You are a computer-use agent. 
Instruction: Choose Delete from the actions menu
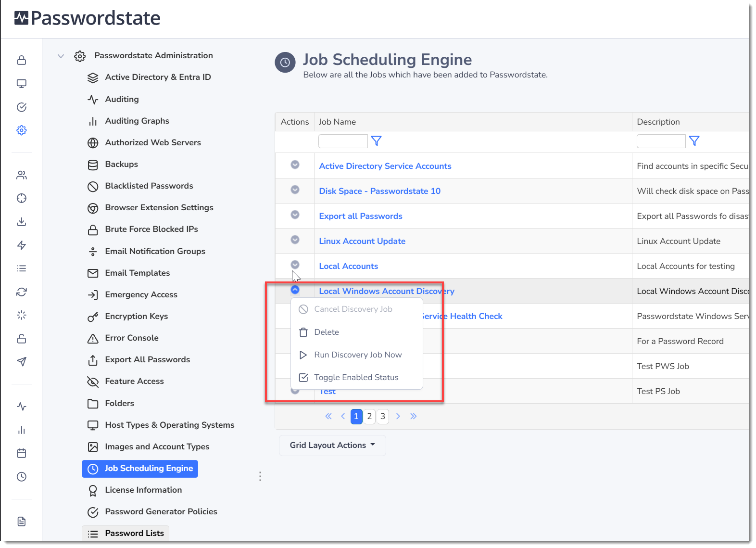click(357, 332)
